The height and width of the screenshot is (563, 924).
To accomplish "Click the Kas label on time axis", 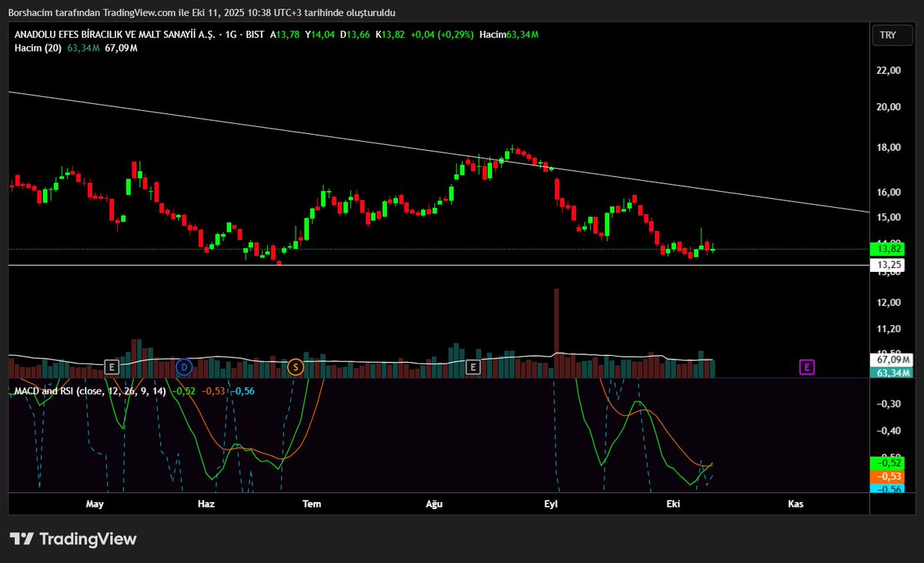I will [x=796, y=504].
